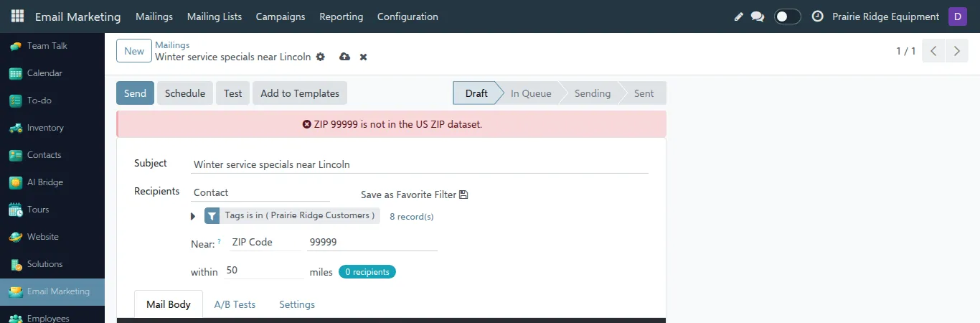The width and height of the screenshot is (980, 323).
Task: Click the within miles field 50
Action: click(x=263, y=271)
